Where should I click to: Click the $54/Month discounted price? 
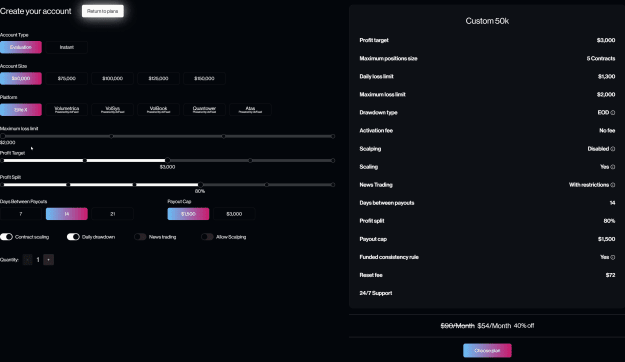[494, 326]
